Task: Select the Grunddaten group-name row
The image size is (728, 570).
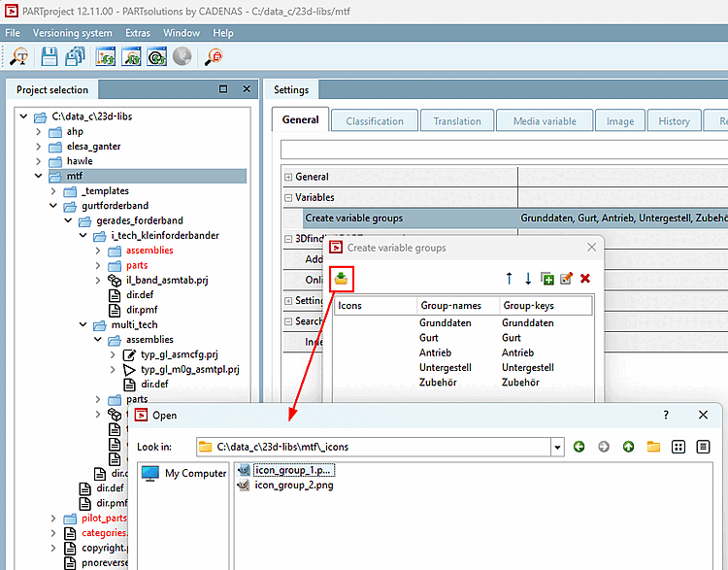Action: pos(446,322)
